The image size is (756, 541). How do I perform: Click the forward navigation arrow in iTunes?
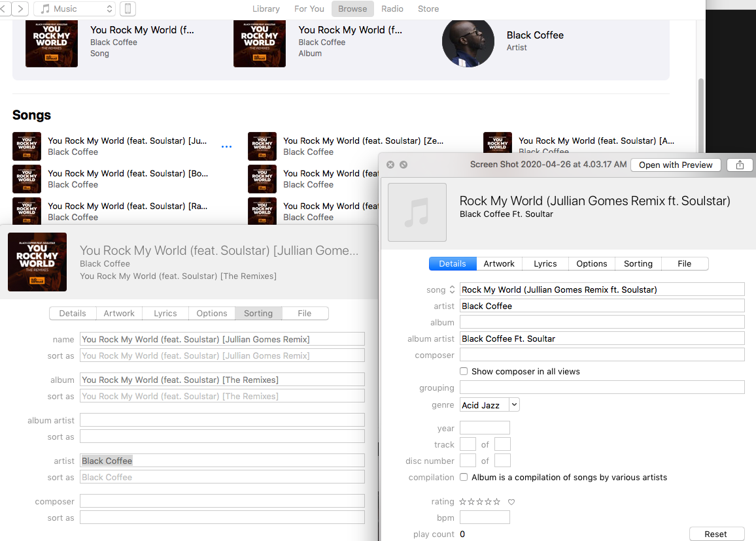[x=20, y=8]
